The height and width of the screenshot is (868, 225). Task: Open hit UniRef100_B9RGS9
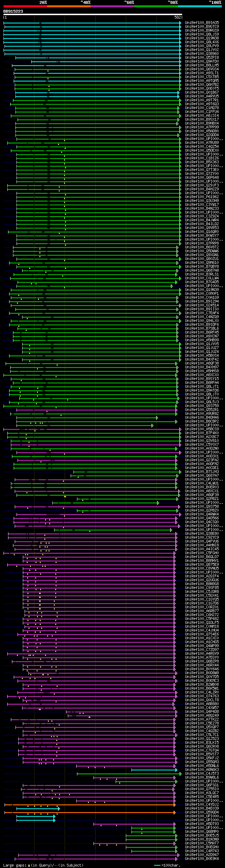[202, 31]
